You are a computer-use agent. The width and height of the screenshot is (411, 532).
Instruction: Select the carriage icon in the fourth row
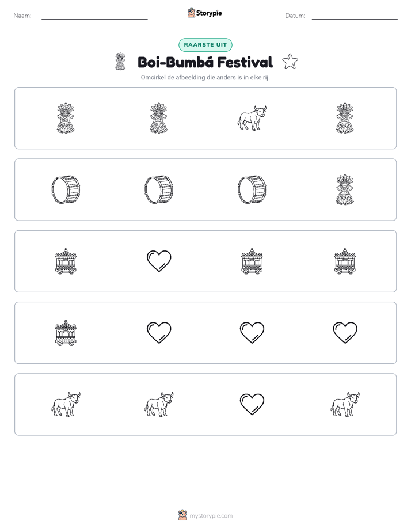point(66,333)
